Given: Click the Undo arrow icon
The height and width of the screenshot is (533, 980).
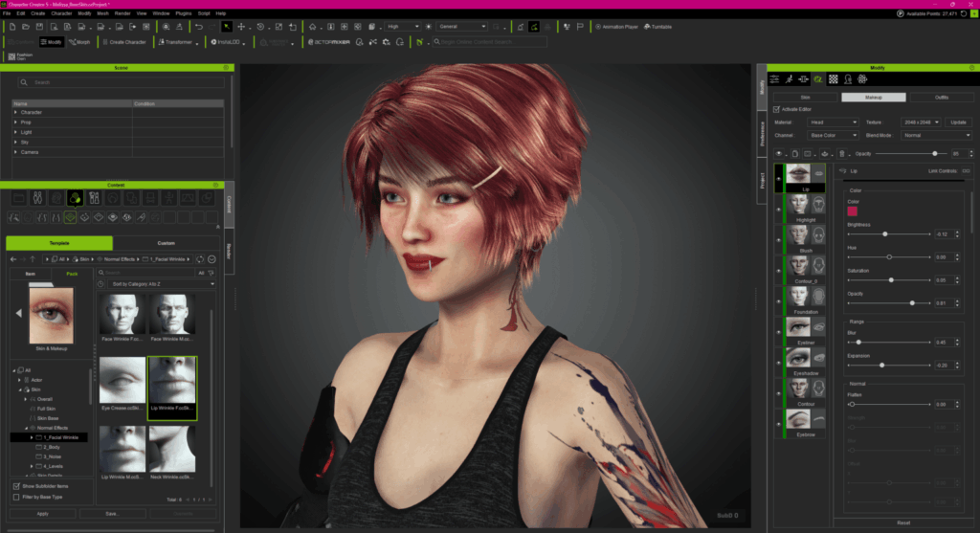Looking at the screenshot, I should [x=199, y=27].
